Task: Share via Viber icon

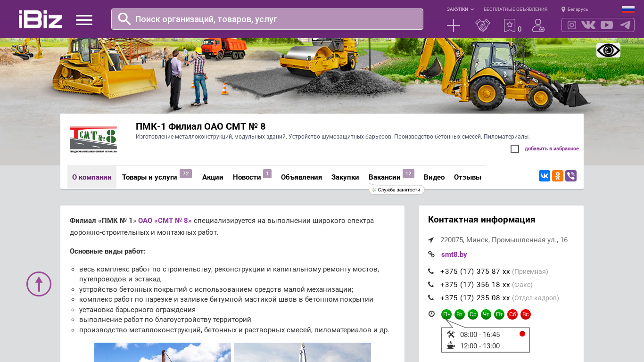Action: click(570, 176)
